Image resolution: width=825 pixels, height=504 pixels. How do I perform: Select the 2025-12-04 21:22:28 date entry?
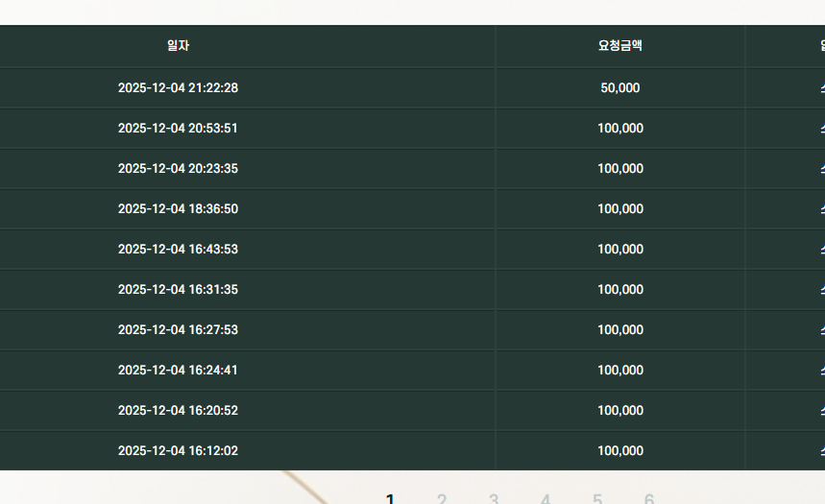coord(178,88)
